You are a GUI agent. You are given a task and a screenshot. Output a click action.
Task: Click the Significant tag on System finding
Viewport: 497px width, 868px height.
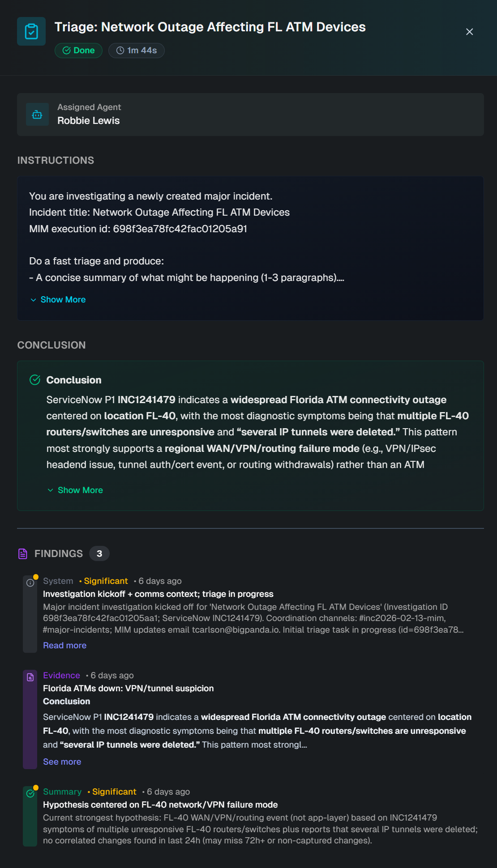point(106,581)
